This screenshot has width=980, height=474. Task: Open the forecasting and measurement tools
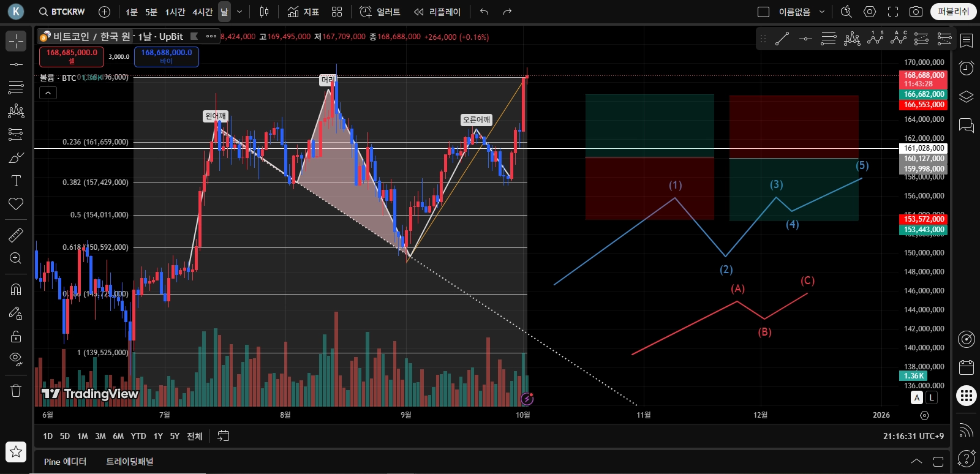pyautogui.click(x=16, y=134)
